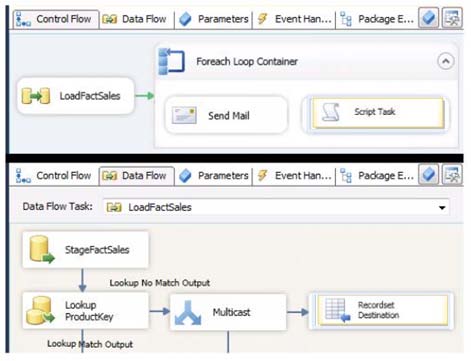
Task: Select the Foreach Loop Container icon
Action: pyautogui.click(x=171, y=61)
